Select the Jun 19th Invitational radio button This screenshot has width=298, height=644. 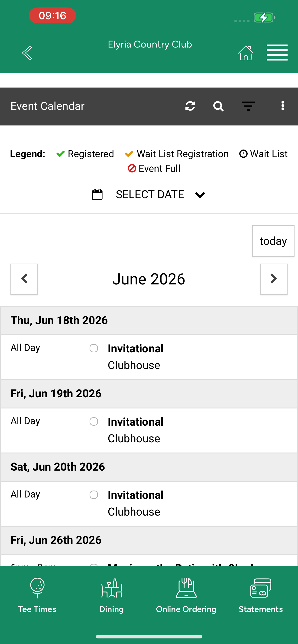pos(94,421)
